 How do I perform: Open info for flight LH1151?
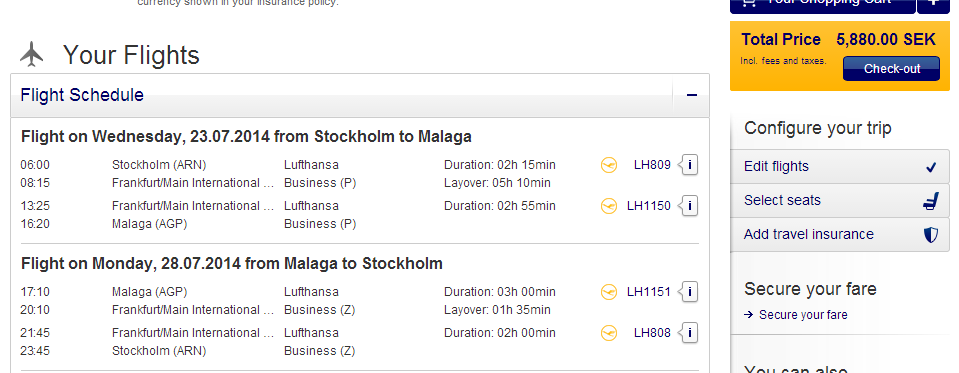689,292
